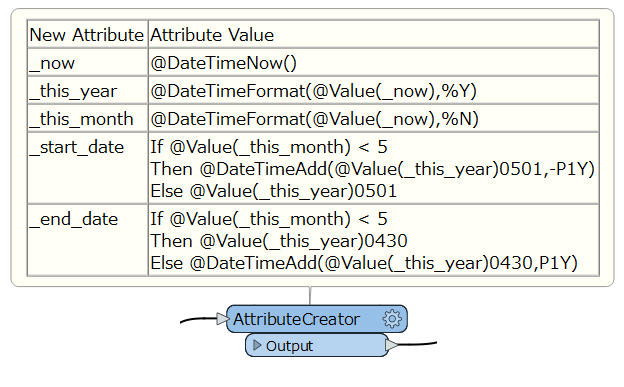
Task: Select the _this_month attribute cell
Action: point(88,118)
